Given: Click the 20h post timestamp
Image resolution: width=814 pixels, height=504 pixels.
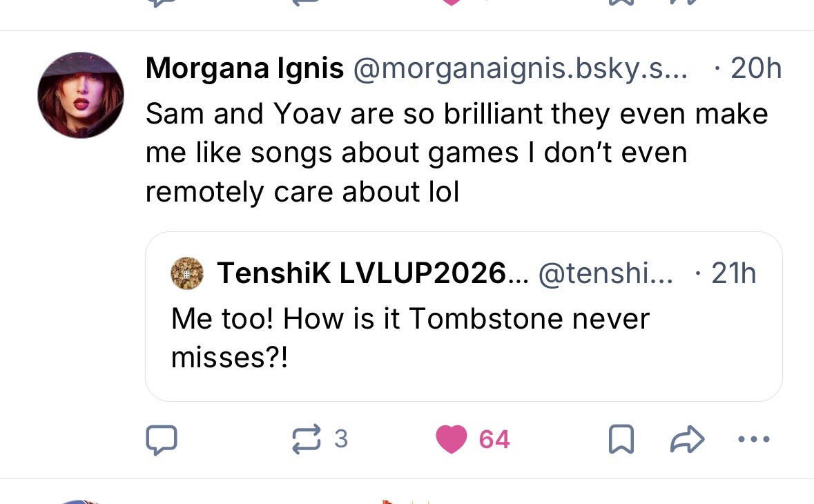Looking at the screenshot, I should tap(755, 68).
